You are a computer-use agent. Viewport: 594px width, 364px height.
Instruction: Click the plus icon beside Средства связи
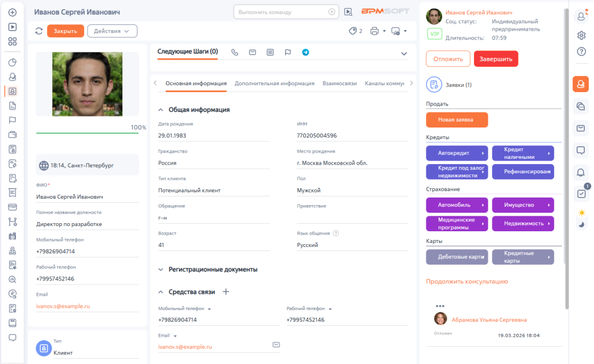(x=226, y=292)
